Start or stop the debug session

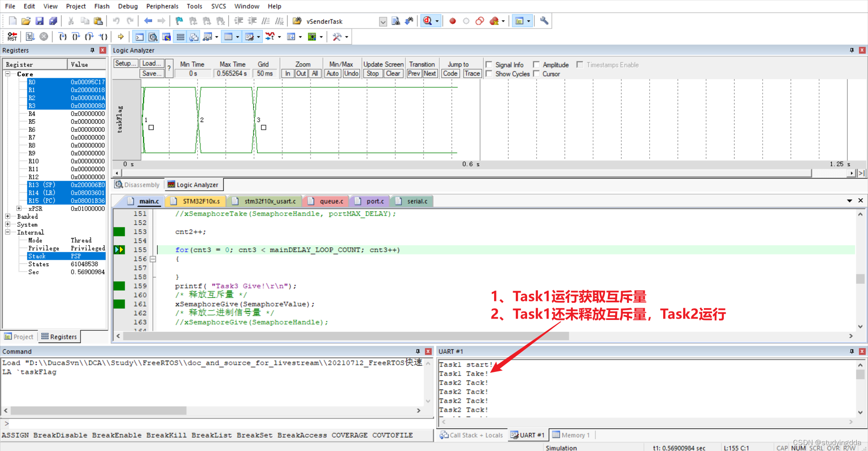(427, 21)
